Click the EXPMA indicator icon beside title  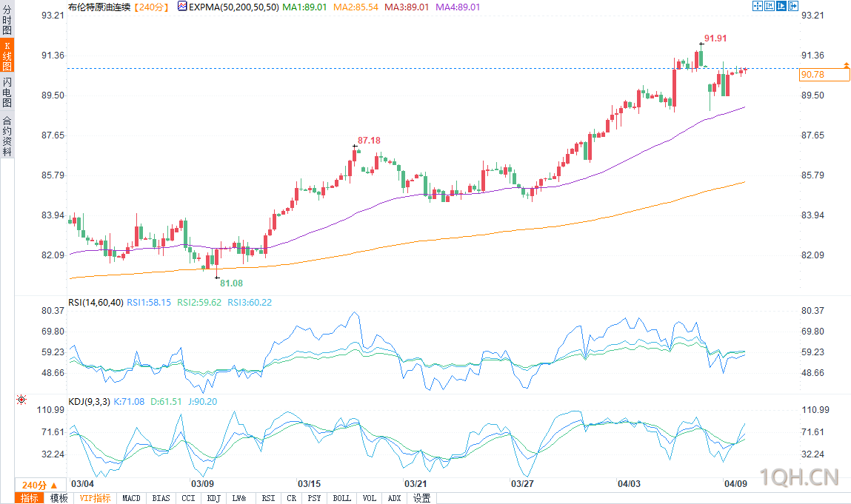182,7
